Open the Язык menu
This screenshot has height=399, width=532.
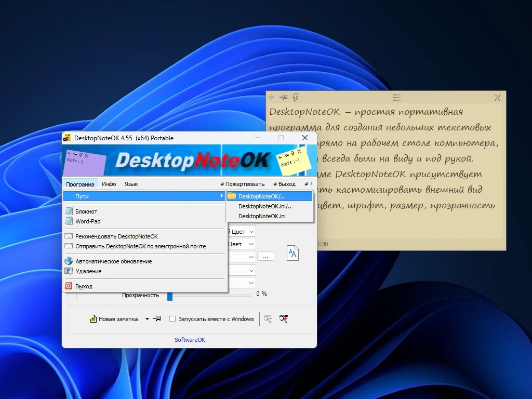131,184
